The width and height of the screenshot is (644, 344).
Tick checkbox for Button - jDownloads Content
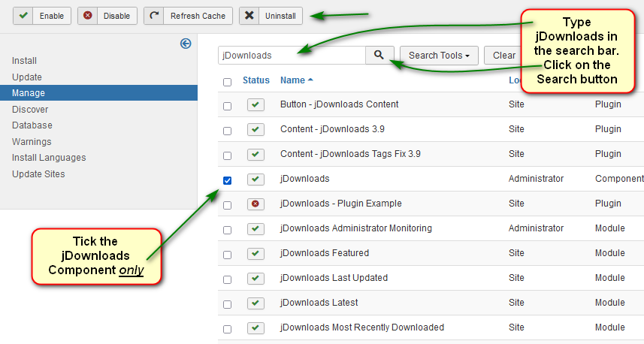(227, 106)
